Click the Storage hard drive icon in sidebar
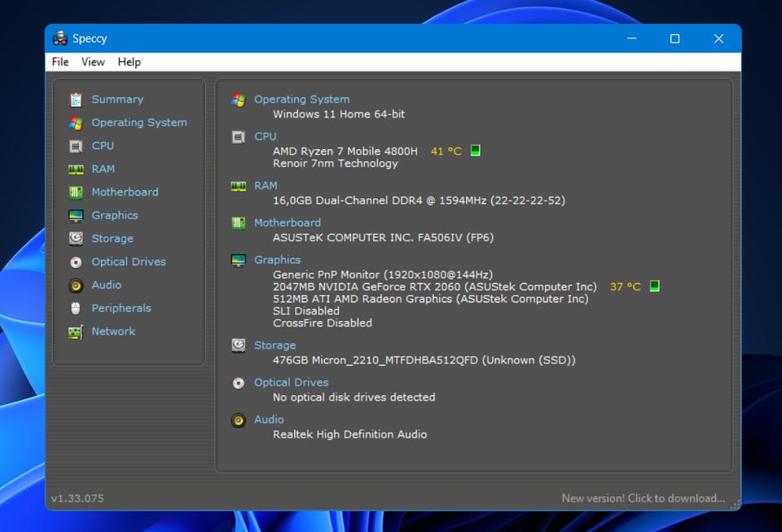Image resolution: width=782 pixels, height=532 pixels. pos(76,239)
